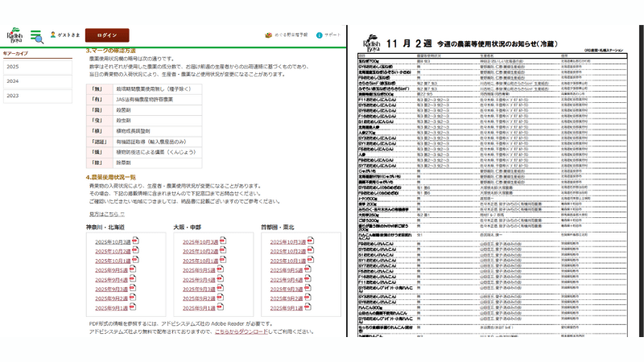Open 大阪・中部 2025年10月3週 report link
This screenshot has width=644, height=362.
(200, 242)
